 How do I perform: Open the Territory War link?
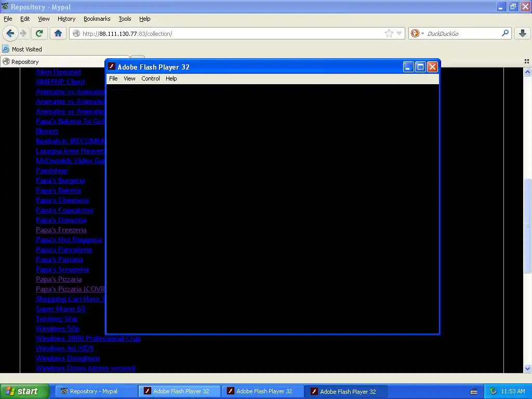(x=57, y=318)
